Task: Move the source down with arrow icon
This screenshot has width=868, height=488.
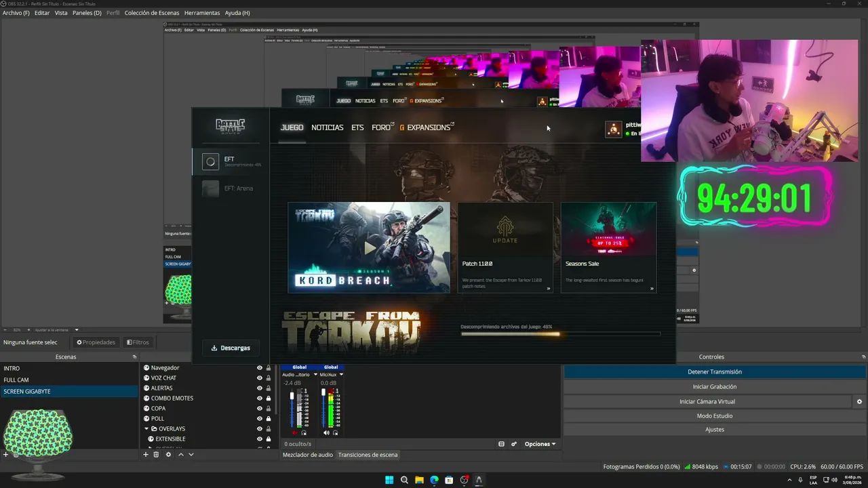Action: pyautogui.click(x=191, y=455)
